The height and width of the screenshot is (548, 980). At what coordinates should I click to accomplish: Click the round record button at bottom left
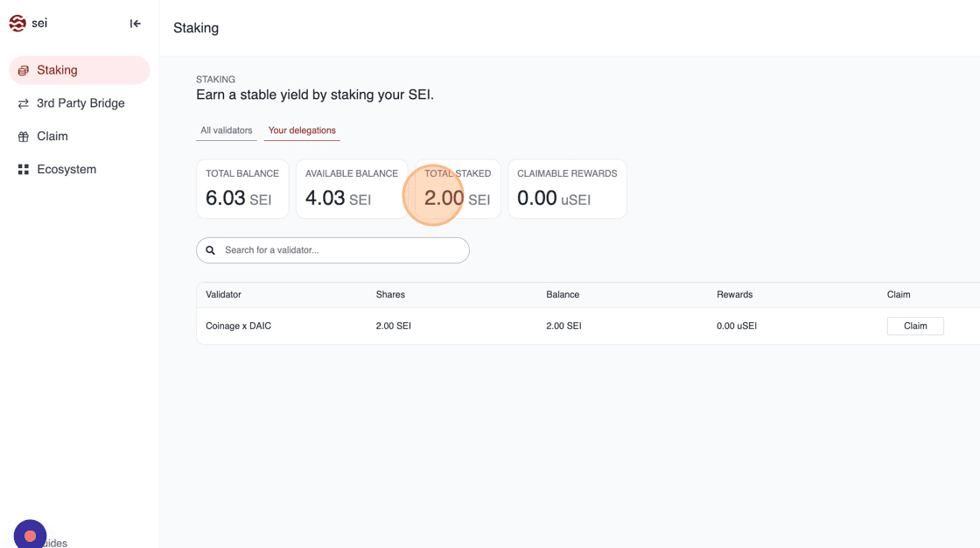30,535
